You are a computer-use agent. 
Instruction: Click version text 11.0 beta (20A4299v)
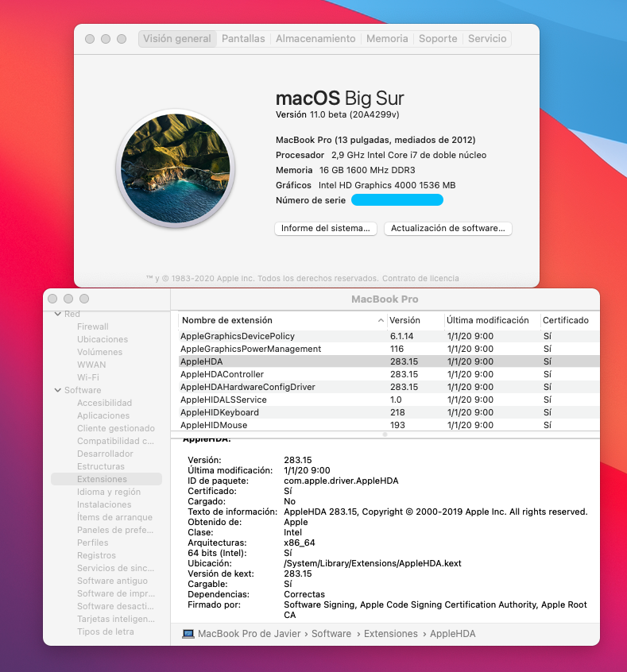point(354,114)
